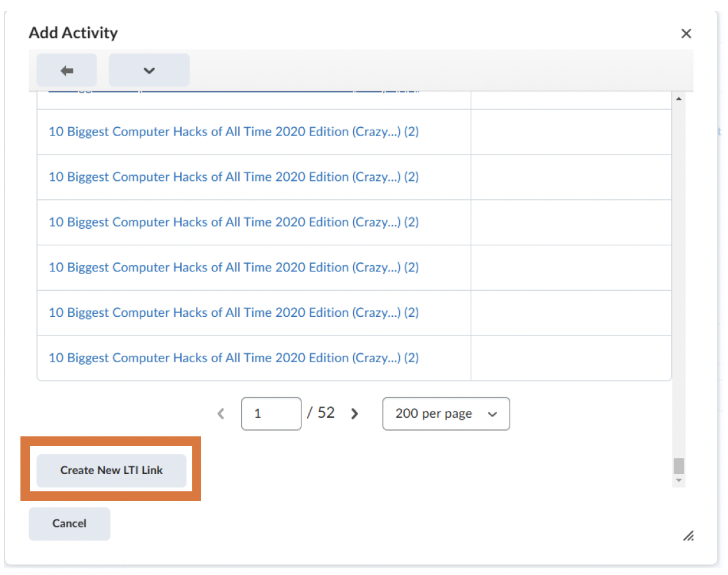Click the scrollbar up arrow
The width and height of the screenshot is (728, 575).
pyautogui.click(x=678, y=99)
